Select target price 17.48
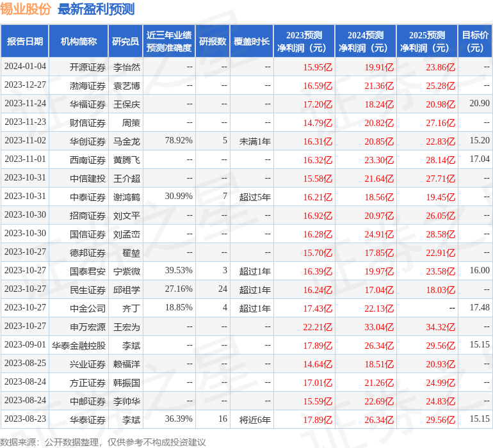 pos(480,307)
